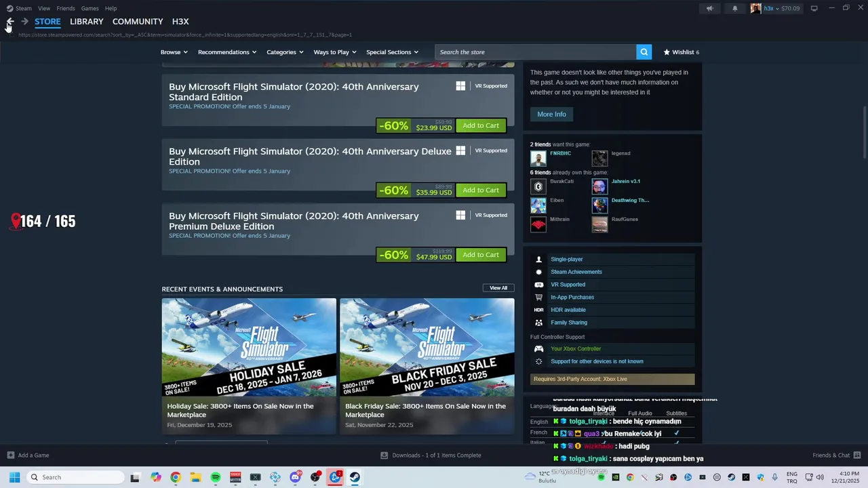Click Downloads - 1 of 1 Items Complete
Screen dimensions: 868x488
[x=437, y=455]
